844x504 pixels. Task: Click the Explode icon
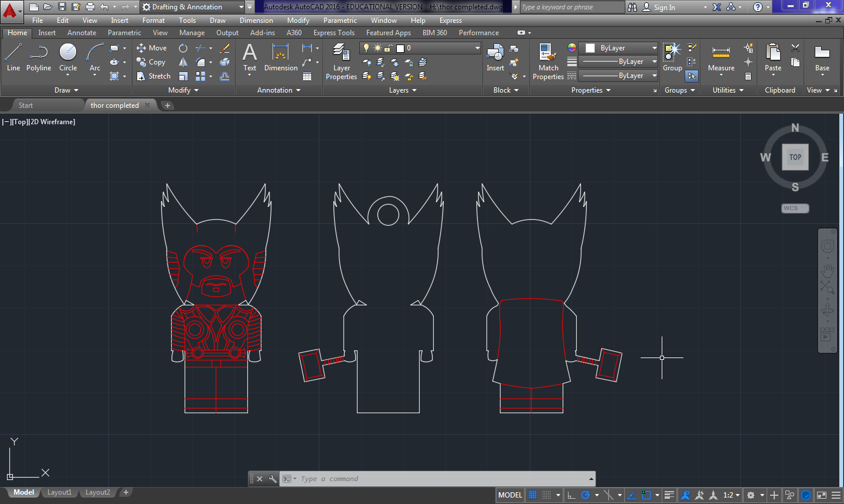pyautogui.click(x=224, y=62)
